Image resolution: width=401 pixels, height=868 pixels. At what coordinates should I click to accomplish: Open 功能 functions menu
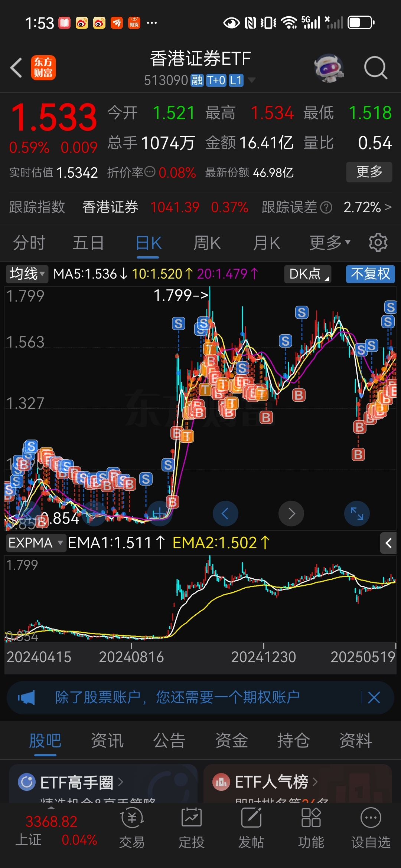311,828
